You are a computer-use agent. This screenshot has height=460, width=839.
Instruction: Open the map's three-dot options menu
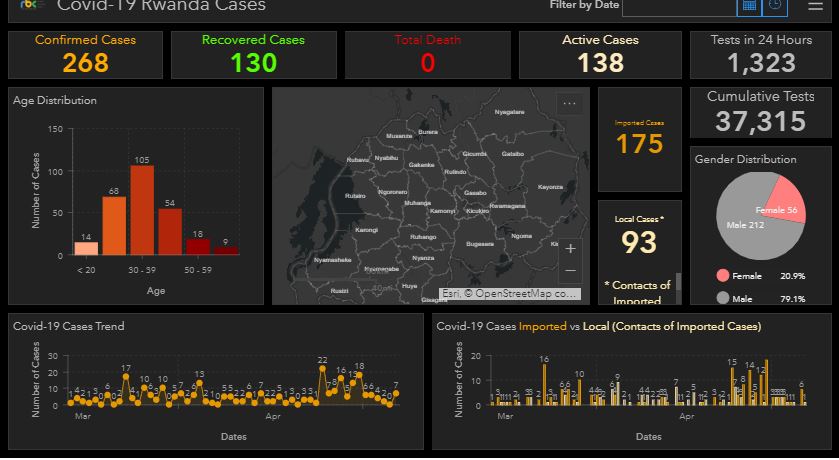pyautogui.click(x=570, y=103)
